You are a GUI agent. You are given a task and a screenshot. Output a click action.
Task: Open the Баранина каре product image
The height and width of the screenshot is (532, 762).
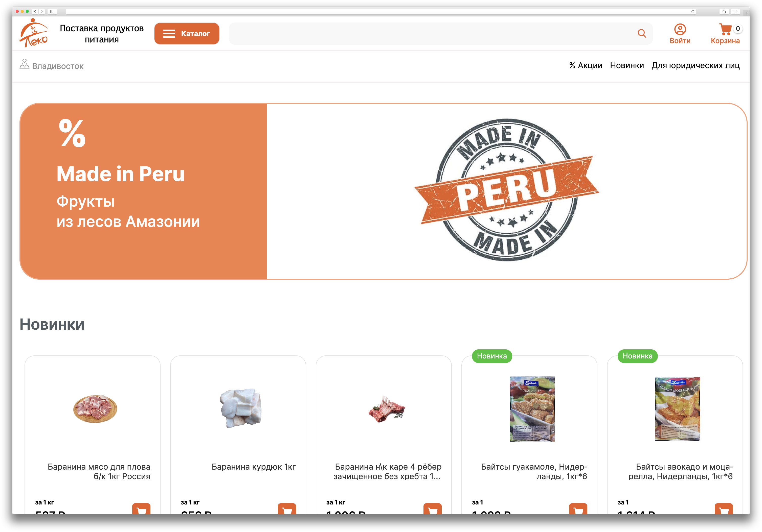387,409
